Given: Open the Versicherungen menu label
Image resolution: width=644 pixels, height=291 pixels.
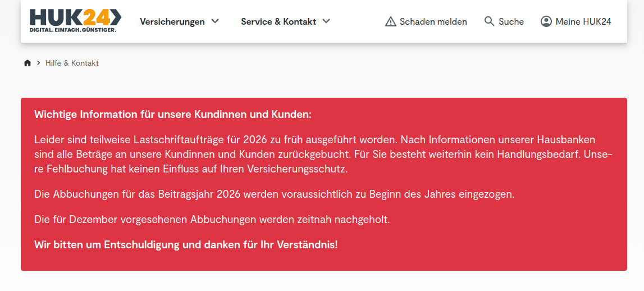Looking at the screenshot, I should [x=172, y=21].
